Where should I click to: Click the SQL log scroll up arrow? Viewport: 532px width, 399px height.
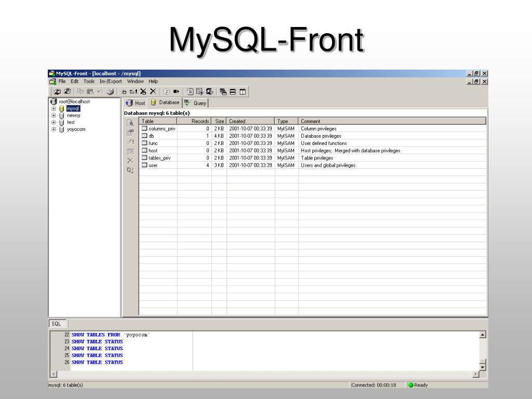(x=483, y=335)
